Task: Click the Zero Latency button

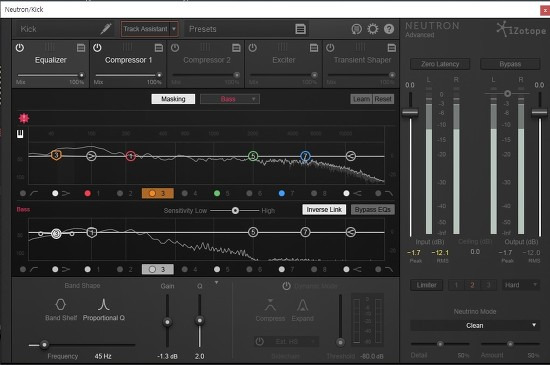Action: coord(440,64)
